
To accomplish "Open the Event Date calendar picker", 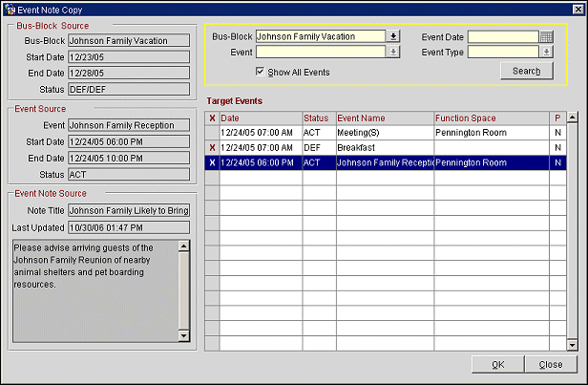I will tap(546, 37).
